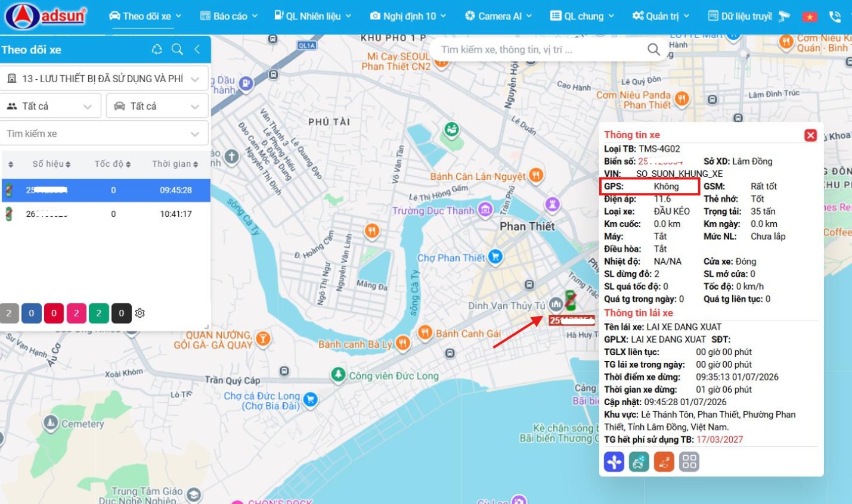Open the QL Nhiên liệu menu
Viewport: 852px width, 504px height.
(x=313, y=16)
